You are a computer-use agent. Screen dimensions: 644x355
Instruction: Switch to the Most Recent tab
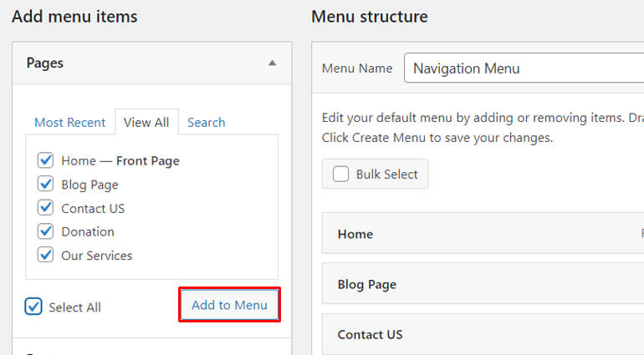click(69, 122)
